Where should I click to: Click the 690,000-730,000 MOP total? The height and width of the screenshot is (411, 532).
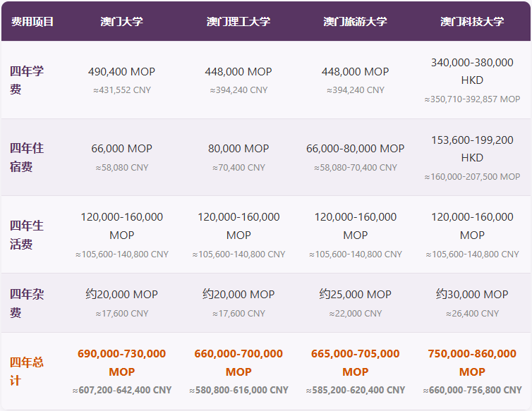(121, 362)
